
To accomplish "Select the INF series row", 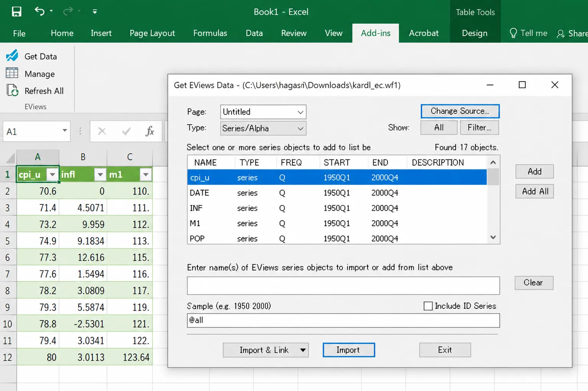I will coord(337,208).
